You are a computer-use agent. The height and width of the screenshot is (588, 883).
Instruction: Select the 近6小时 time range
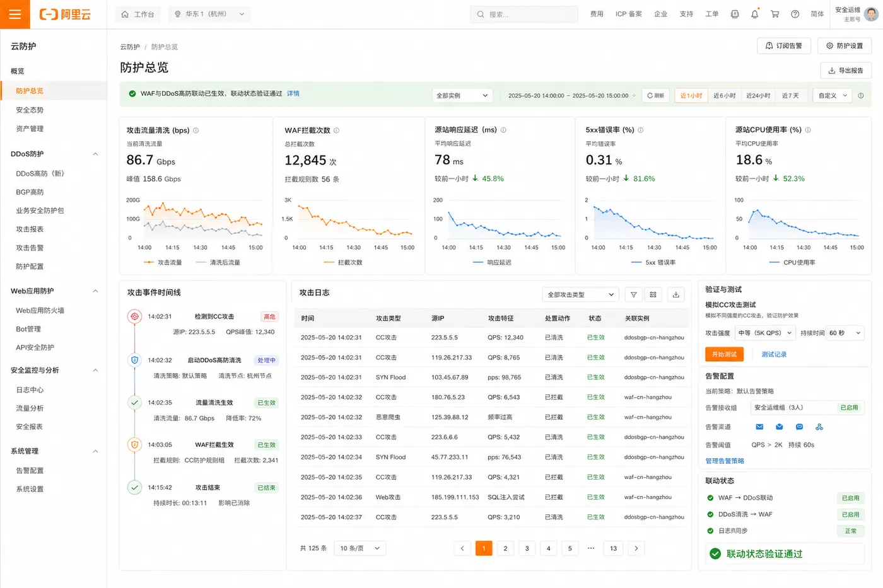tap(724, 96)
